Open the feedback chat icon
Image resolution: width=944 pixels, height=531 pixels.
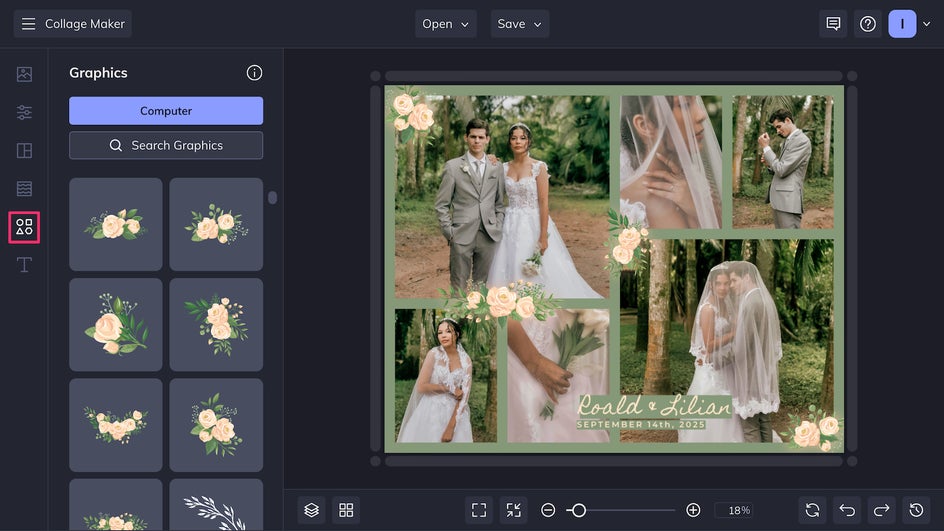tap(833, 24)
